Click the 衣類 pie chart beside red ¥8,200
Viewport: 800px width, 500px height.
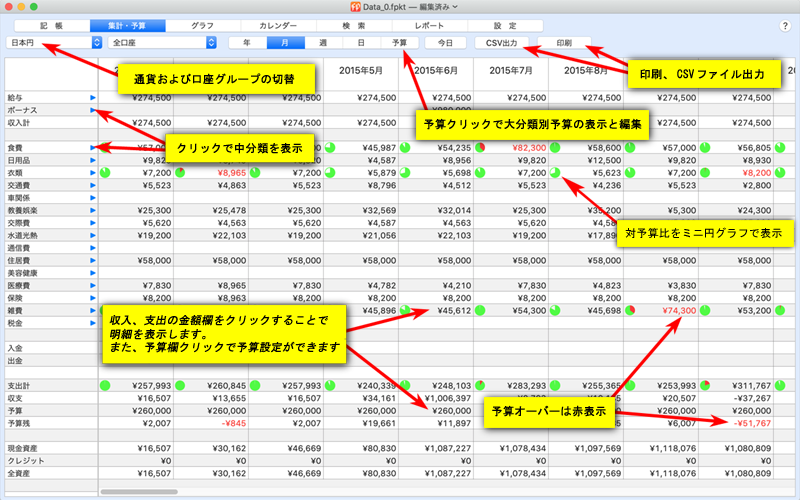[x=705, y=172]
